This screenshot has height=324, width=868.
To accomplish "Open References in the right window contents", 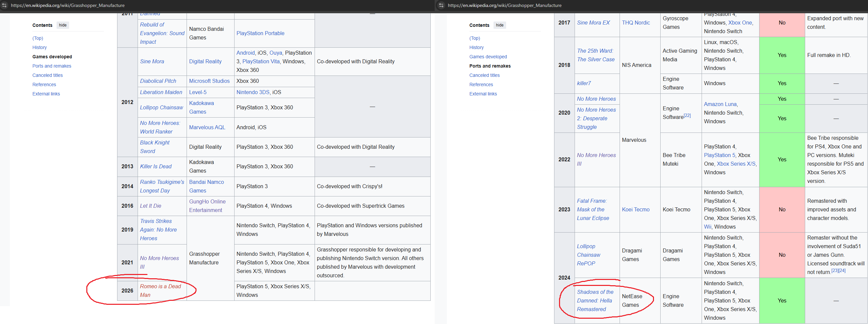I will [x=481, y=85].
